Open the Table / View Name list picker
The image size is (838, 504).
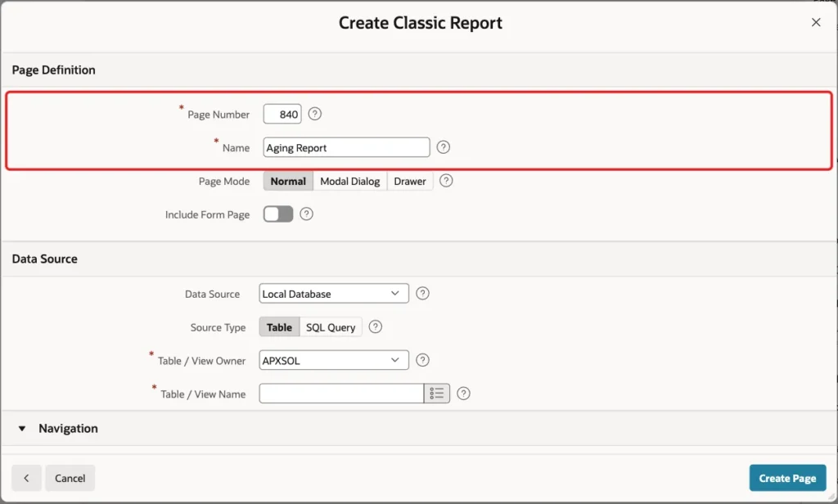pyautogui.click(x=437, y=394)
